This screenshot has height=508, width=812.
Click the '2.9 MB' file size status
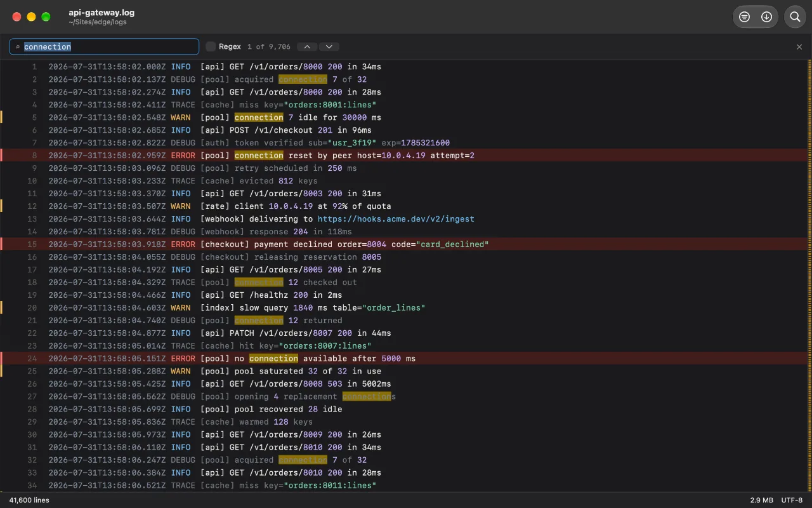(x=761, y=500)
